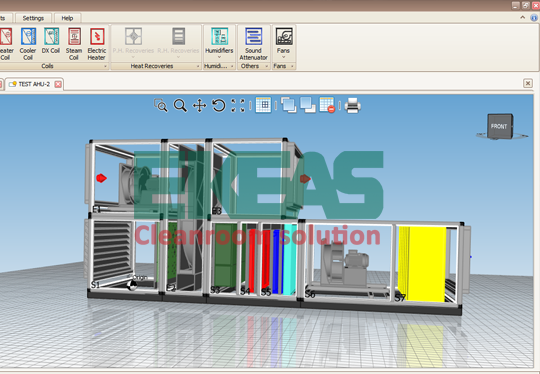Click the zoom magnifier tool
The height and width of the screenshot is (374, 540).
[180, 105]
